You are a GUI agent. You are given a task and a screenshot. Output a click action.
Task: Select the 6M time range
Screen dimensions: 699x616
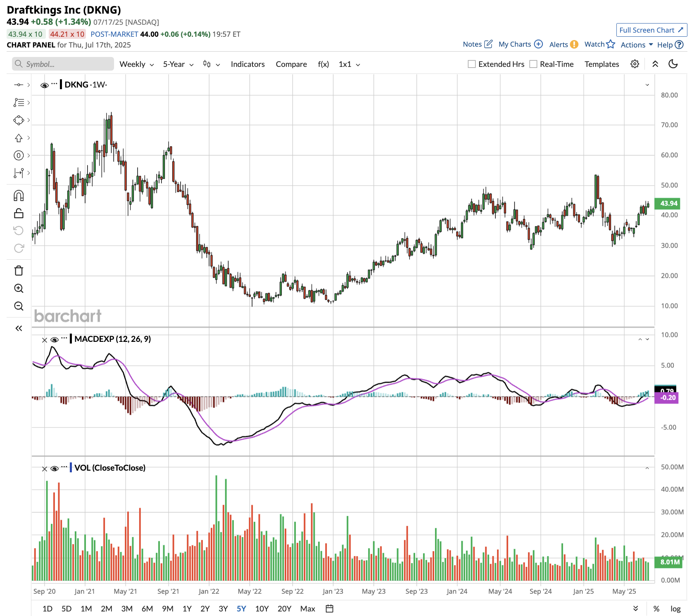click(x=147, y=609)
